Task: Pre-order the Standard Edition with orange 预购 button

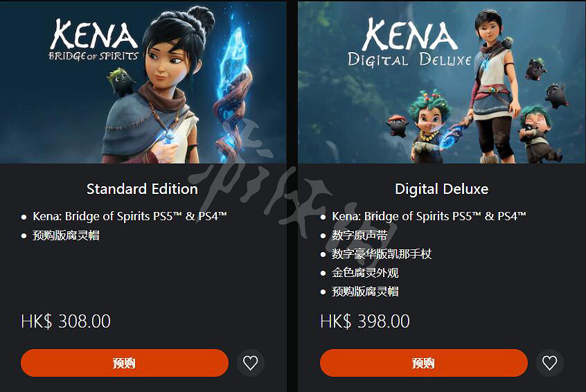Action: tap(125, 363)
